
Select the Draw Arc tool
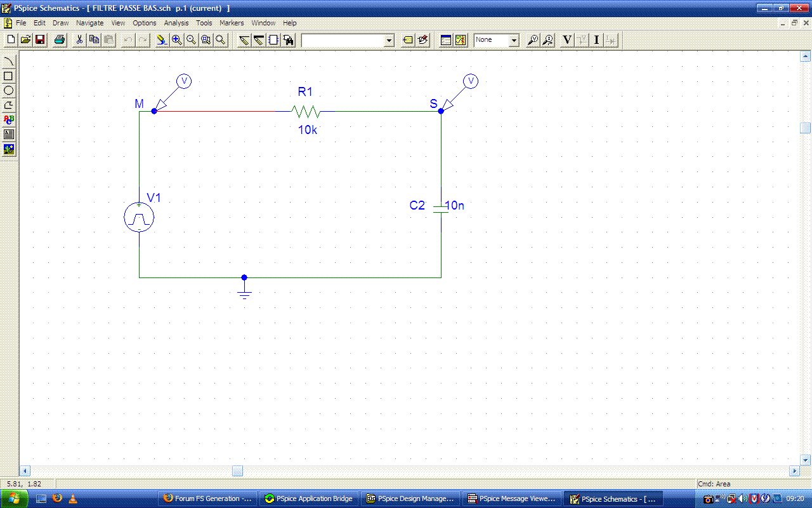(x=9, y=61)
